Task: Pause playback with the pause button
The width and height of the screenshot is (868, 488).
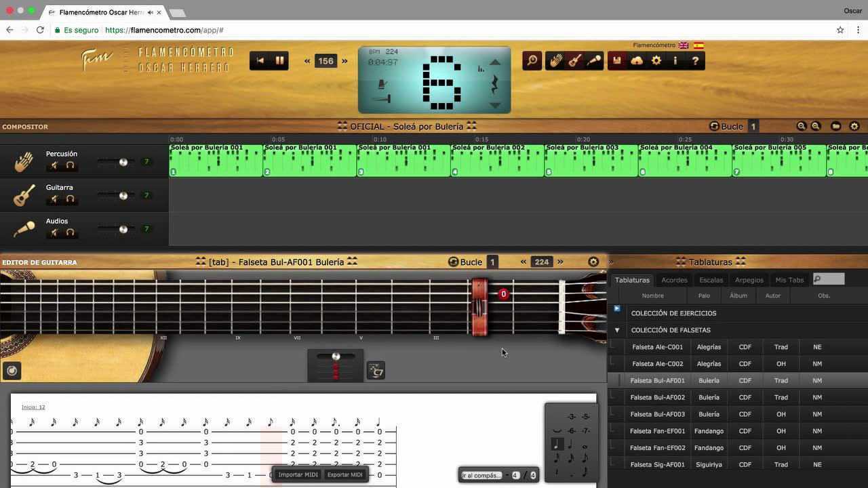Action: (x=279, y=60)
